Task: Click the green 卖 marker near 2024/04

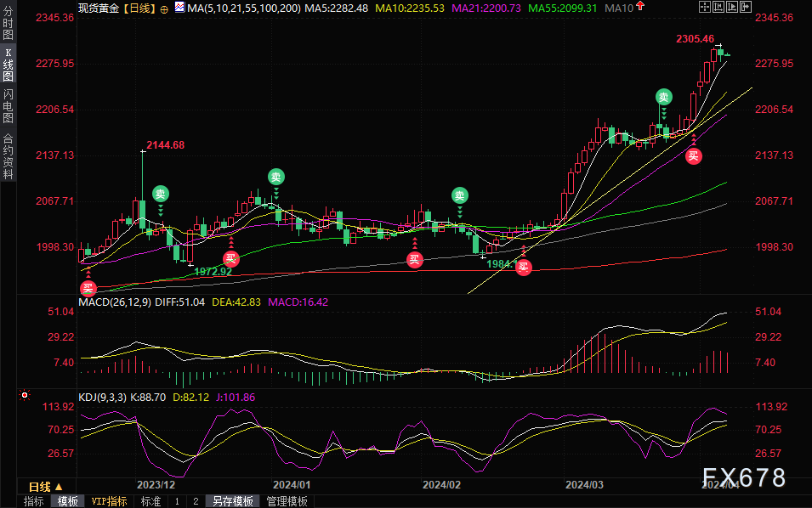Action: click(663, 97)
